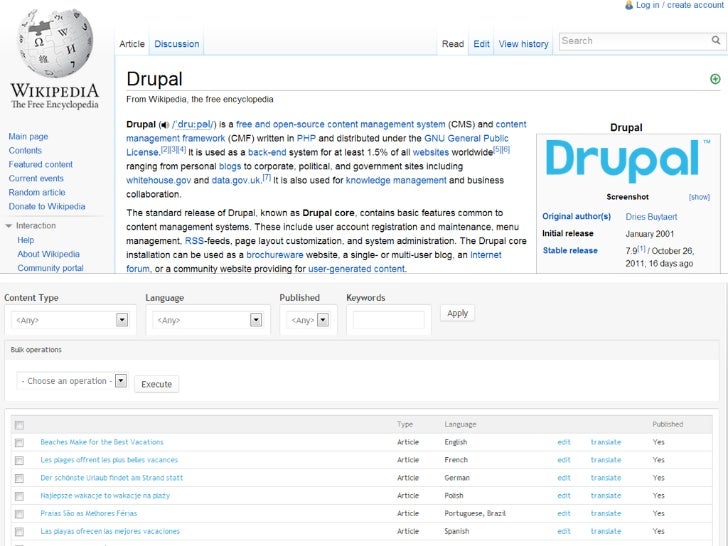The width and height of the screenshot is (728, 546).
Task: Click the Published column header
Action: tap(668, 424)
